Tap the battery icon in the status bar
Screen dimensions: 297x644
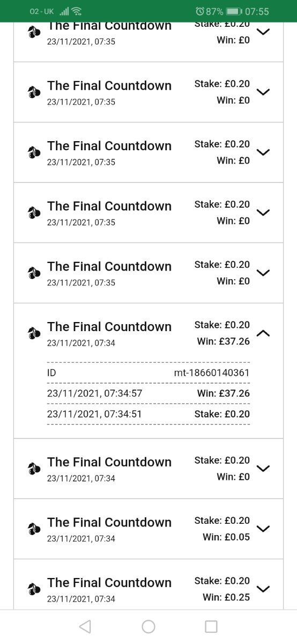(234, 11)
